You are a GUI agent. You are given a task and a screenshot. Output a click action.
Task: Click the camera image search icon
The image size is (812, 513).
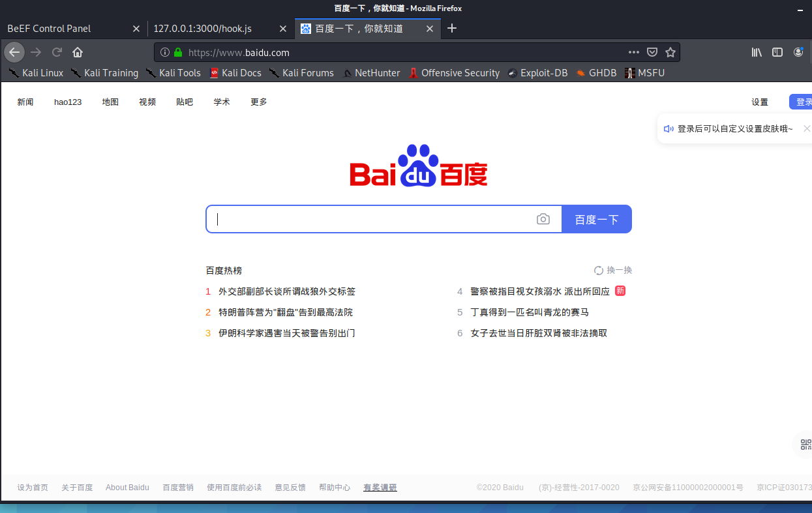(x=543, y=219)
